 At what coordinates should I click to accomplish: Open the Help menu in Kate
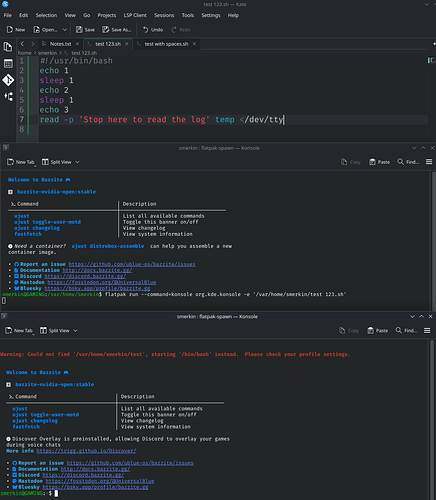(233, 15)
